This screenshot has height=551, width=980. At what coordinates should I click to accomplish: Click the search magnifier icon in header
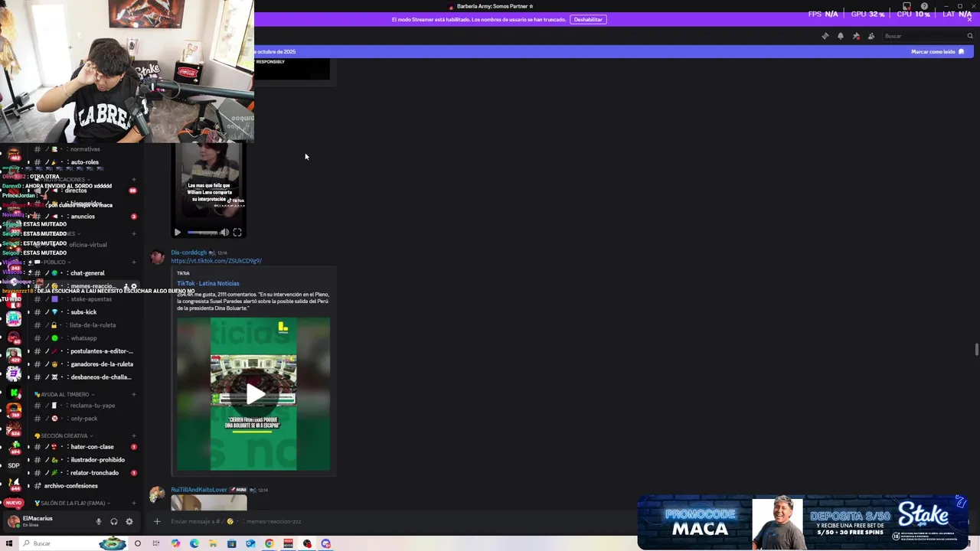pyautogui.click(x=970, y=36)
